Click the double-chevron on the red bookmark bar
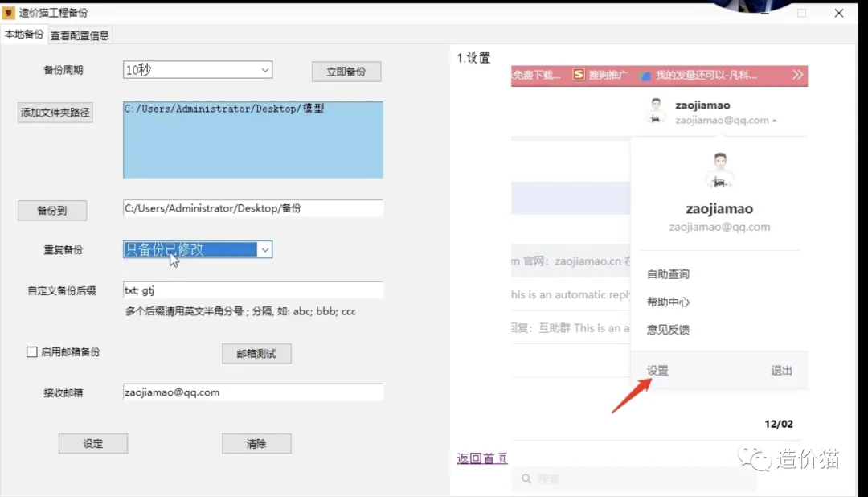The height and width of the screenshot is (497, 868). [797, 75]
